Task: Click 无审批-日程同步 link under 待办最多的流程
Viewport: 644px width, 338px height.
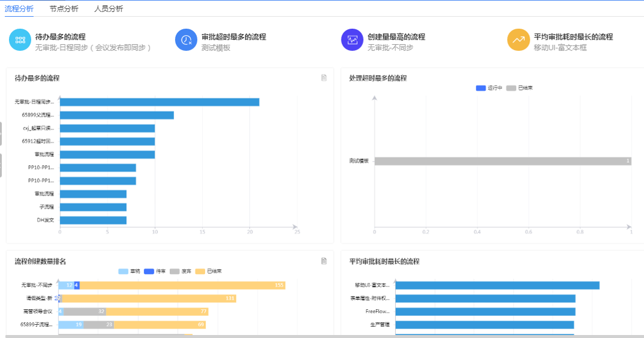Action: [x=93, y=48]
